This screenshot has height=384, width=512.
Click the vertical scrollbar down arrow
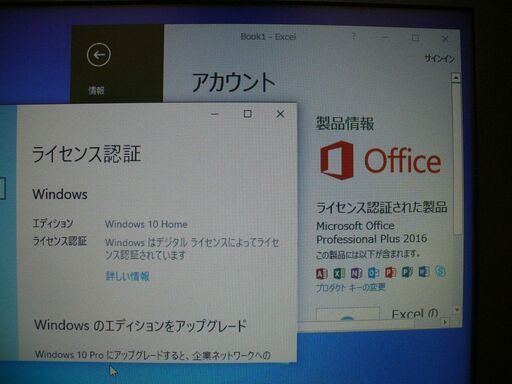[457, 310]
